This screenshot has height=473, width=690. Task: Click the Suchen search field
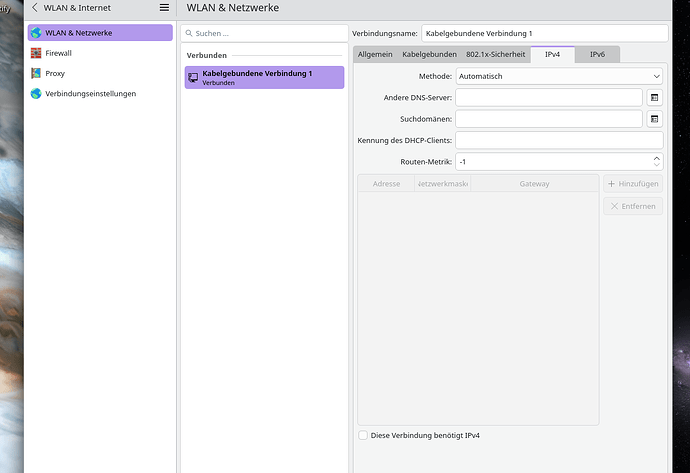pyautogui.click(x=264, y=33)
